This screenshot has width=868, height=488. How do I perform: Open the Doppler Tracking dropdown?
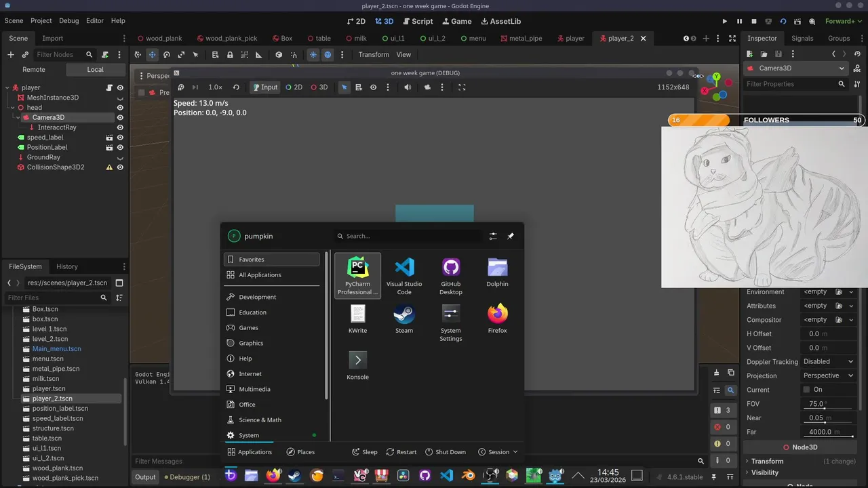point(828,361)
